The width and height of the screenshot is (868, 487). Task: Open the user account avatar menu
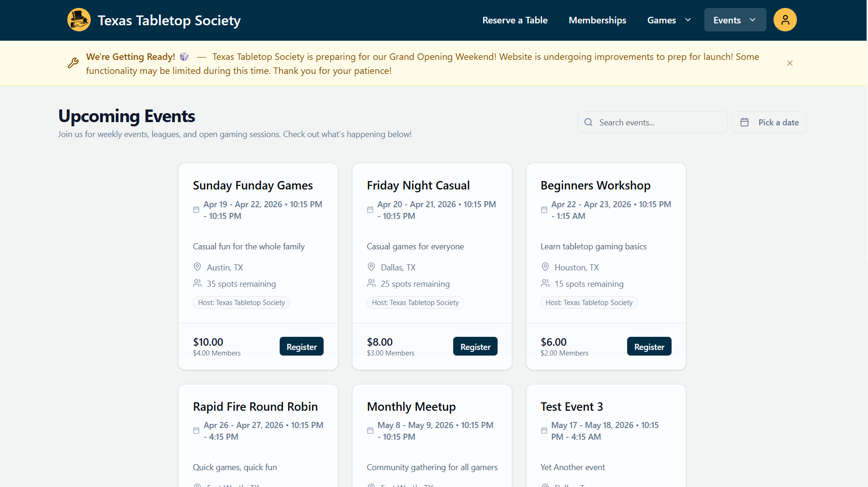[x=785, y=20]
